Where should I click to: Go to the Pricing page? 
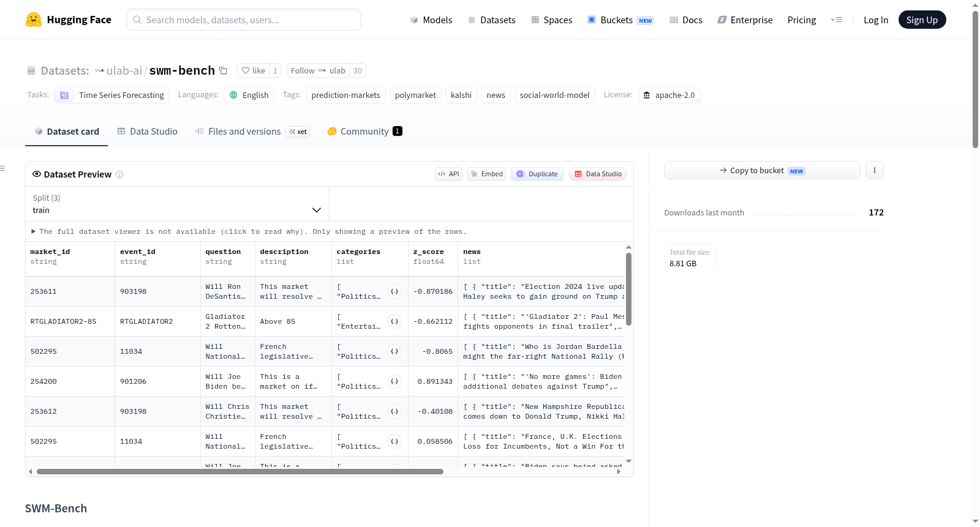point(802,20)
